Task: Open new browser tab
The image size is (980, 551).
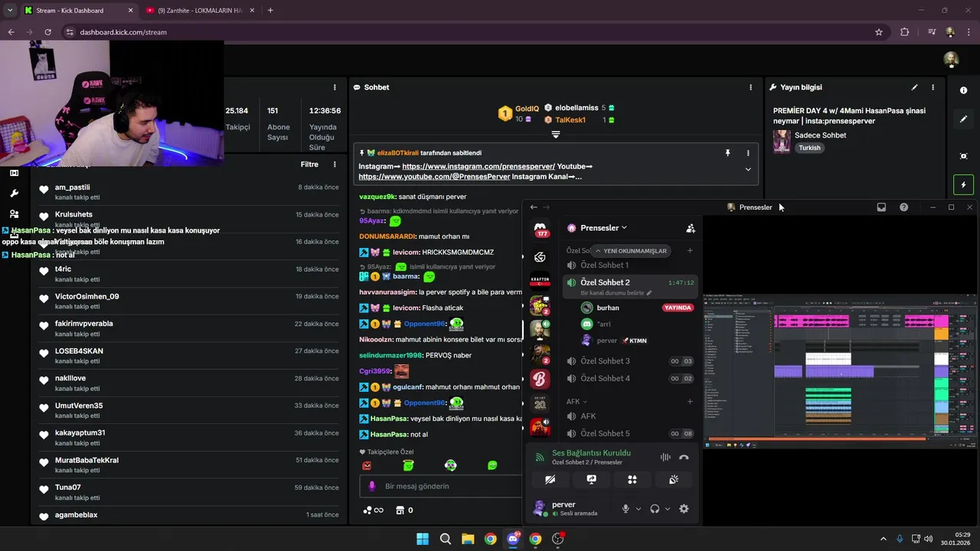Action: 269,11
